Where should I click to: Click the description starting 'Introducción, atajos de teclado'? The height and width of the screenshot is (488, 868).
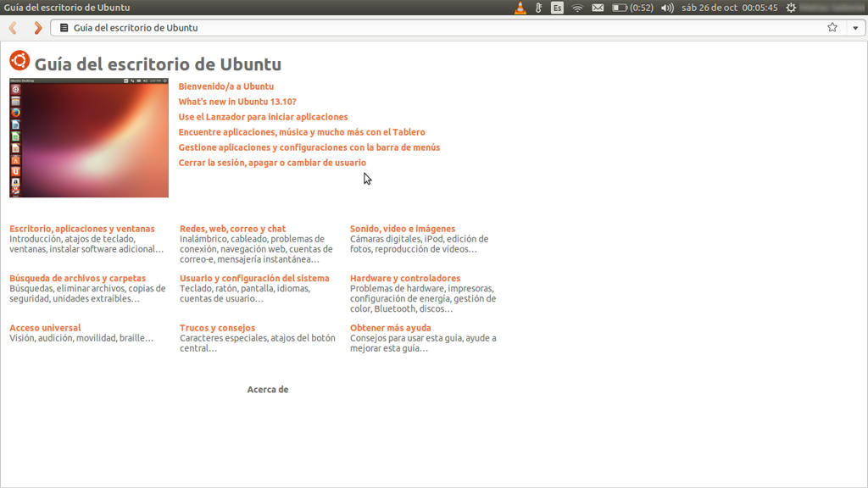(x=86, y=244)
